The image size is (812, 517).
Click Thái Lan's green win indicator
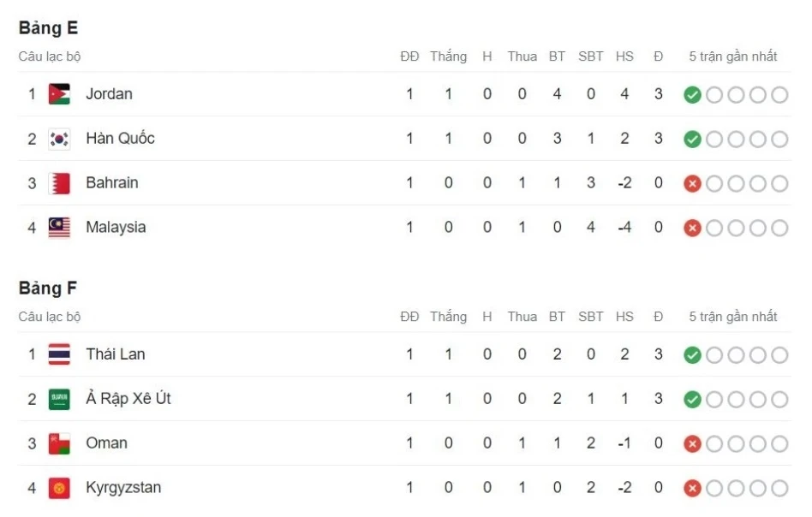coord(692,355)
